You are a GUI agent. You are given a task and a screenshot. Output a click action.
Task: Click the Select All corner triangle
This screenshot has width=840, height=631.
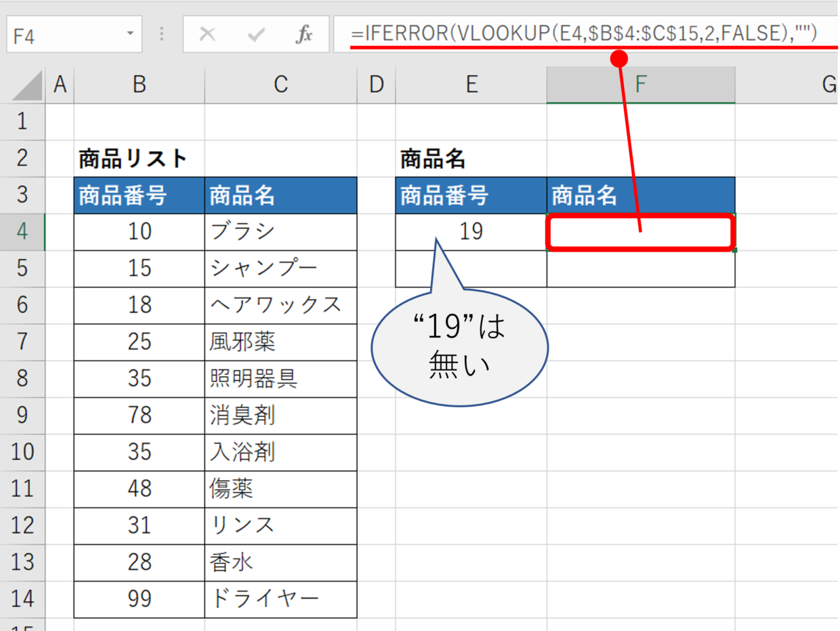point(27,85)
